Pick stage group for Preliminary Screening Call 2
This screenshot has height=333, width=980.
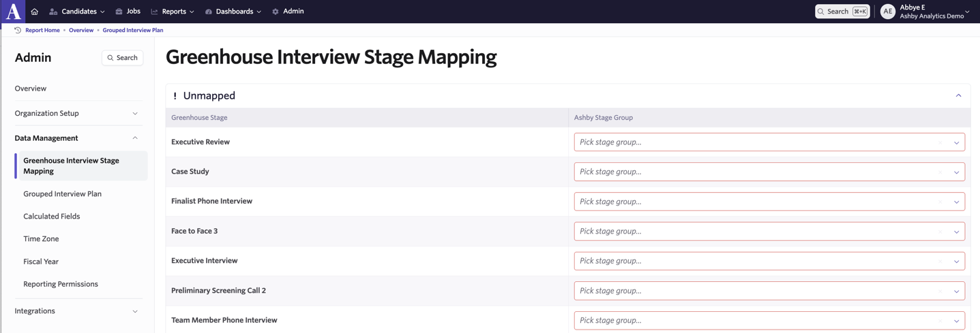point(769,291)
